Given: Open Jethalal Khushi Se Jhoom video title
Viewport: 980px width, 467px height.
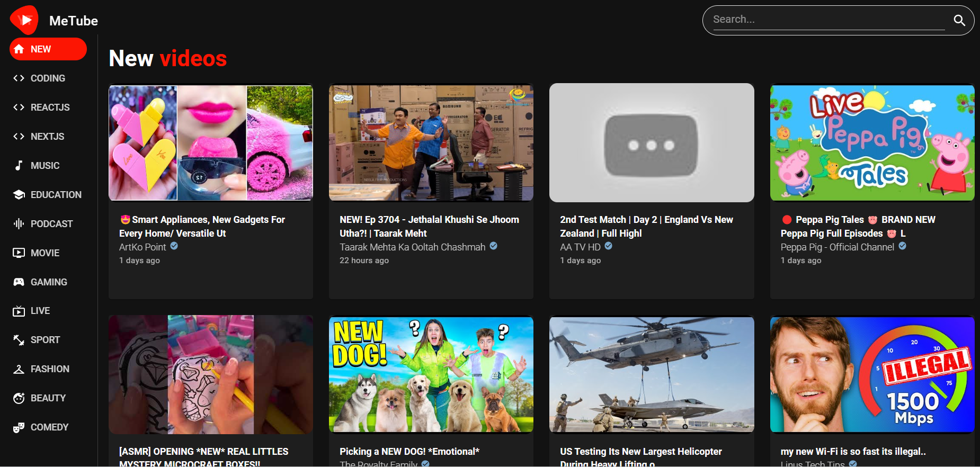Looking at the screenshot, I should pyautogui.click(x=429, y=227).
